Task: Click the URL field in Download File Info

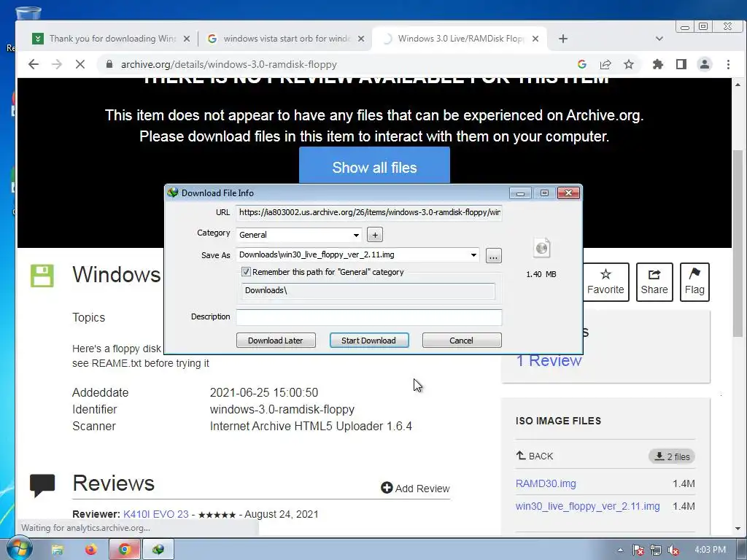Action: (x=369, y=212)
